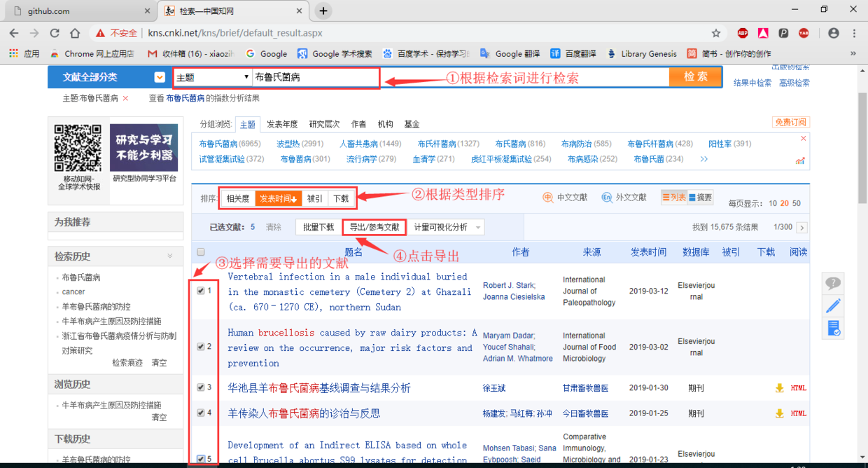Switch to 列表 list view
Viewport: 868px width, 468px height.
[x=674, y=198]
